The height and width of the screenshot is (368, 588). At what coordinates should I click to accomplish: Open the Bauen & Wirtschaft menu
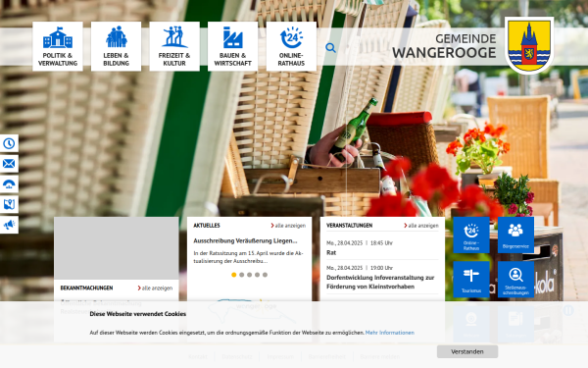pos(233,46)
